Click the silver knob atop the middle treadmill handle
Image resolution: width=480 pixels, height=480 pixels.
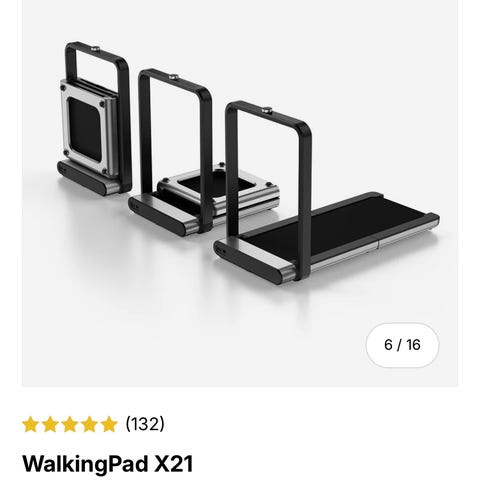pyautogui.click(x=173, y=77)
